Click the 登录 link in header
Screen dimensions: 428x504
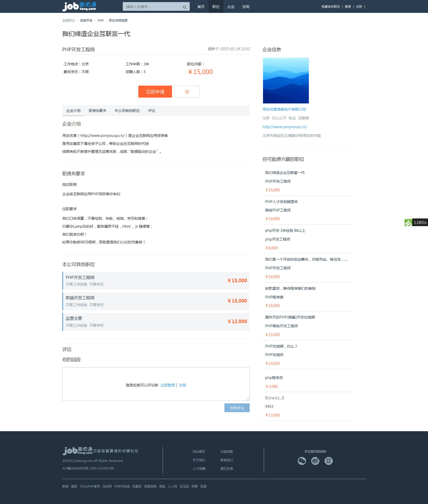[x=348, y=7]
